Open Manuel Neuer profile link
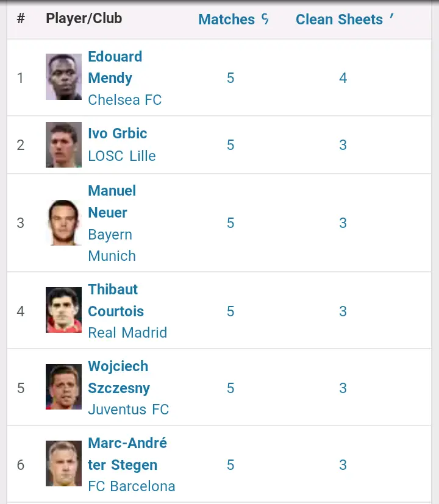The width and height of the screenshot is (439, 504). (112, 202)
